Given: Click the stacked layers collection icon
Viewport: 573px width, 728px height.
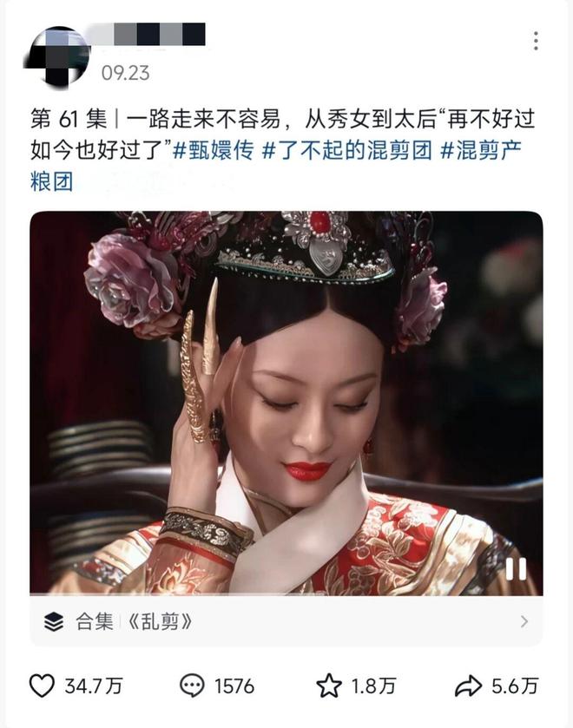Looking at the screenshot, I should 54,621.
